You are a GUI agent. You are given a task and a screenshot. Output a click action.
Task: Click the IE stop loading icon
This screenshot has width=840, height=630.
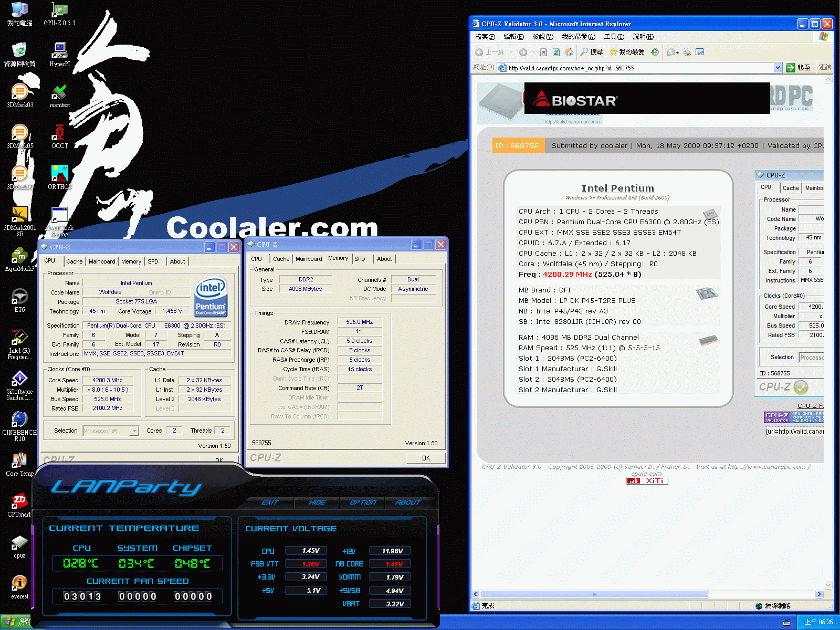click(x=544, y=52)
